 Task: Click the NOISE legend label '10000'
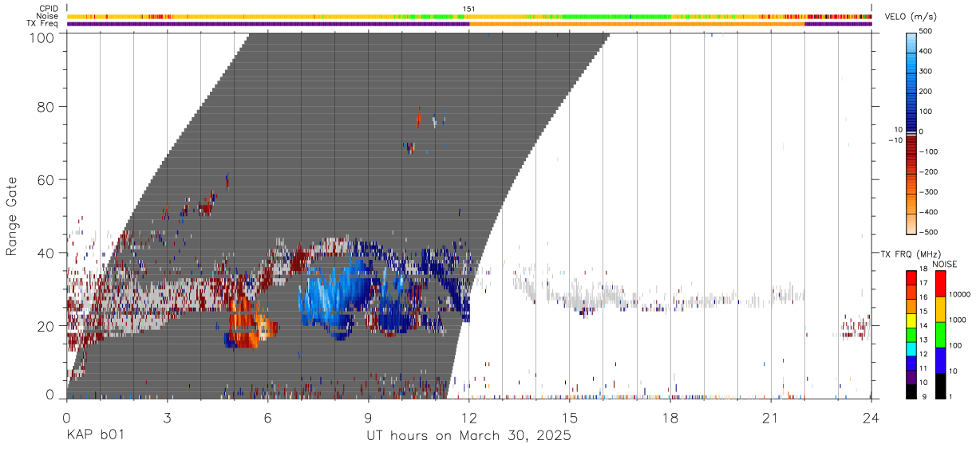pyautogui.click(x=959, y=294)
